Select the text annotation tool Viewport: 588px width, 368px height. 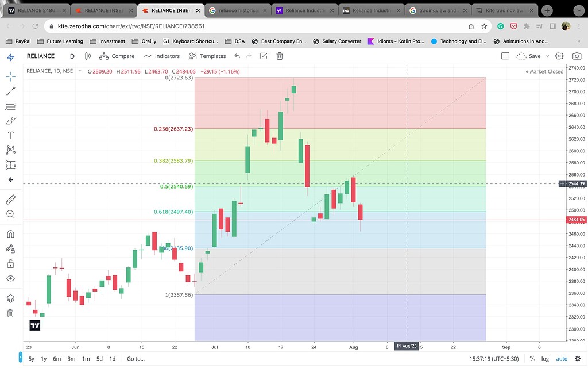pos(10,135)
